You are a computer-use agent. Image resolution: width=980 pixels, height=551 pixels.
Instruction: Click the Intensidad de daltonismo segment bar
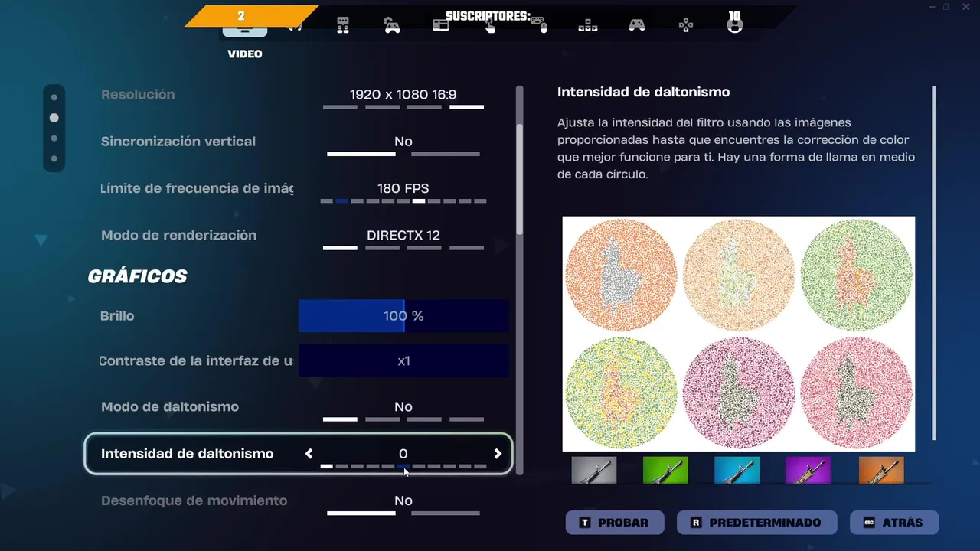tap(403, 466)
